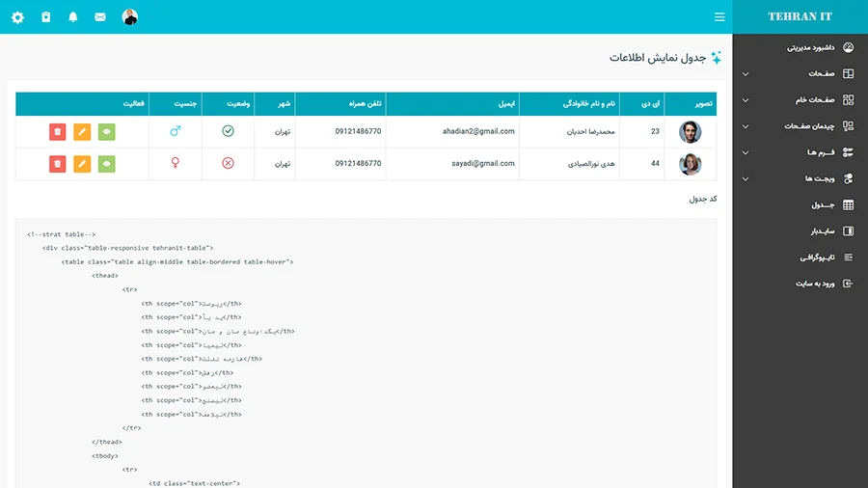Click green check status icon in row 23
868x488 pixels.
[x=228, y=131]
